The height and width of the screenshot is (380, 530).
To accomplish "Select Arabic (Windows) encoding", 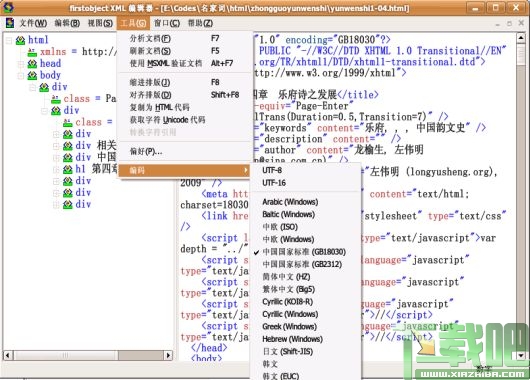I will click(x=306, y=202).
